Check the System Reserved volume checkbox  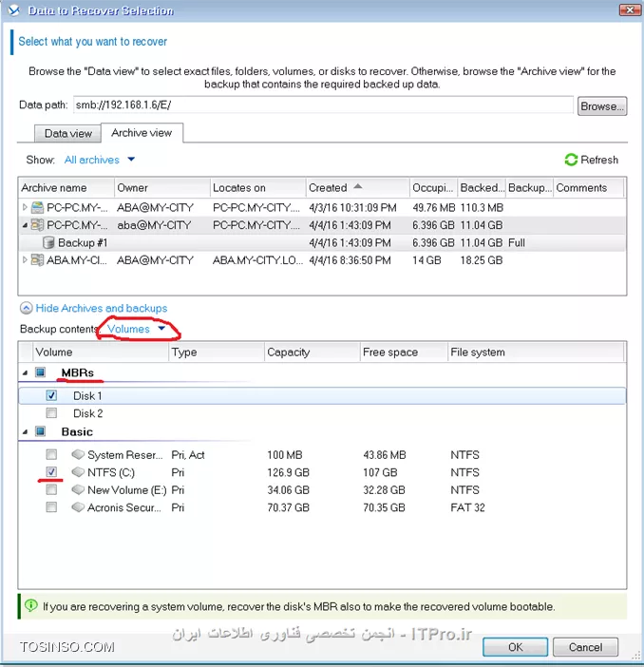[x=51, y=455]
